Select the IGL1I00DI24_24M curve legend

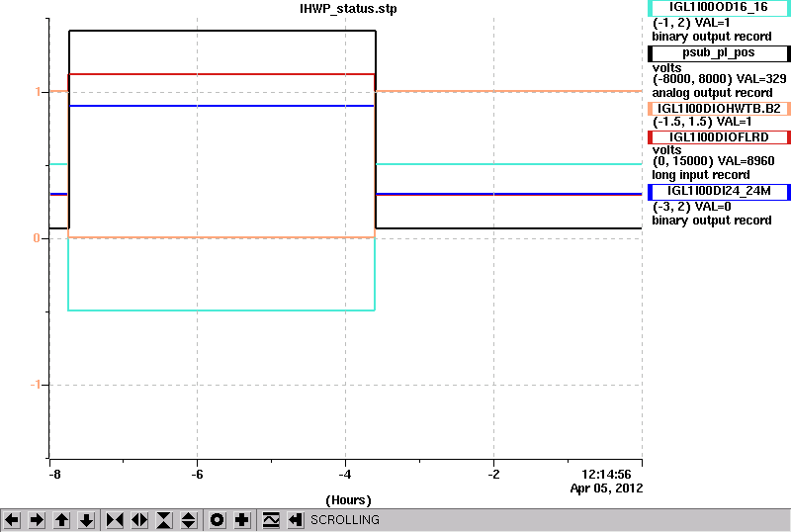(x=719, y=191)
